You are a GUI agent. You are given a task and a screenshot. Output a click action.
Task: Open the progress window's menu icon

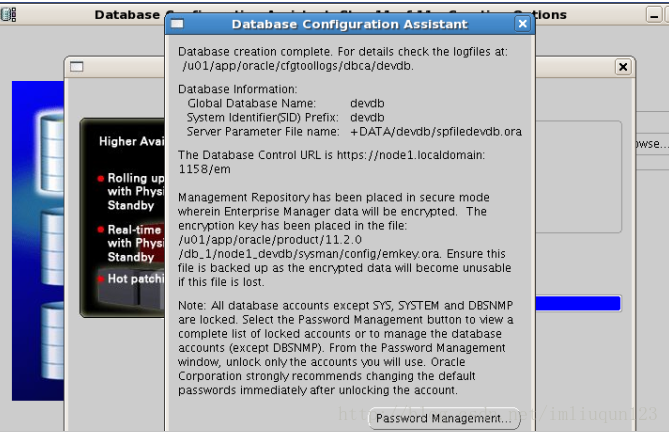pyautogui.click(x=76, y=67)
